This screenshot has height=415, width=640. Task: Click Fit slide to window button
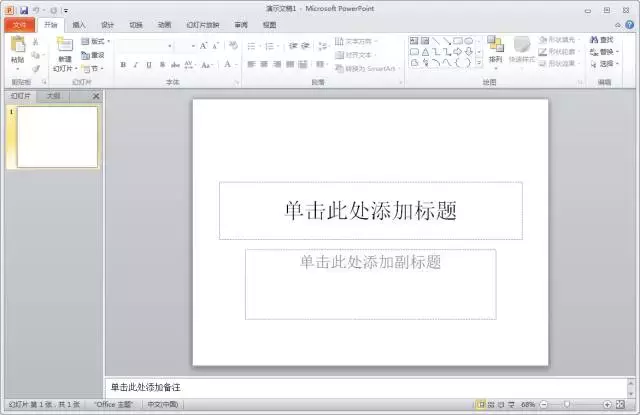(x=620, y=404)
